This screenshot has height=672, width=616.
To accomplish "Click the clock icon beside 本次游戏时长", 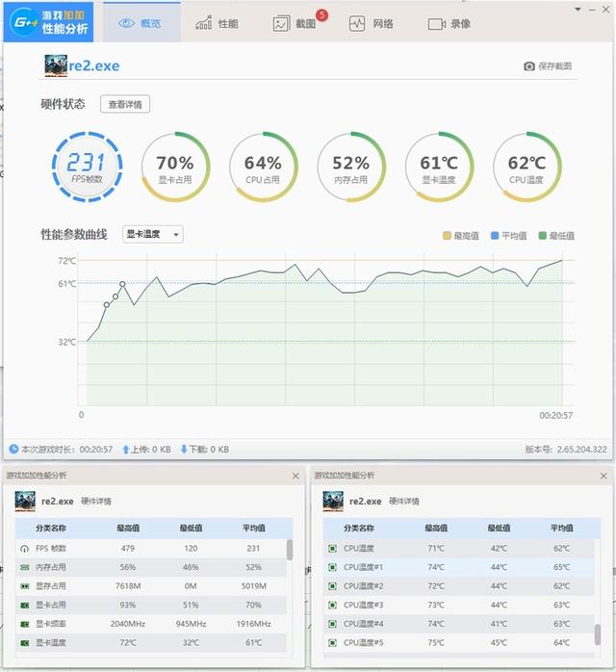I will click(x=13, y=449).
